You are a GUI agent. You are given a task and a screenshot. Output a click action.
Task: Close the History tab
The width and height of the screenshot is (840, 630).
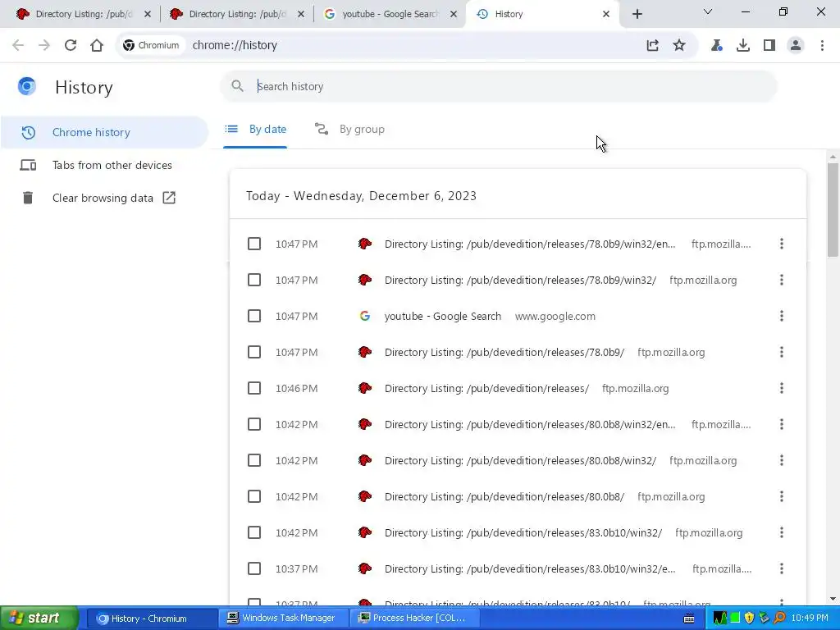606,14
